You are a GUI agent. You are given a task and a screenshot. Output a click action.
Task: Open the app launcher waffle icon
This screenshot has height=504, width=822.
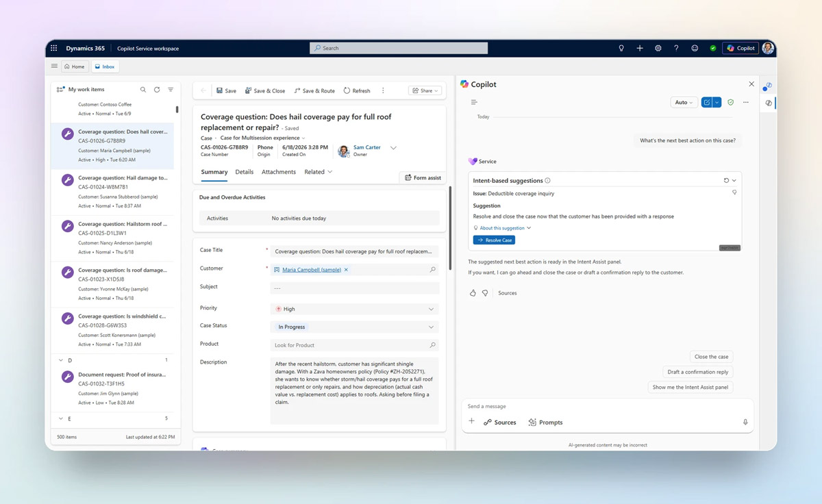54,48
